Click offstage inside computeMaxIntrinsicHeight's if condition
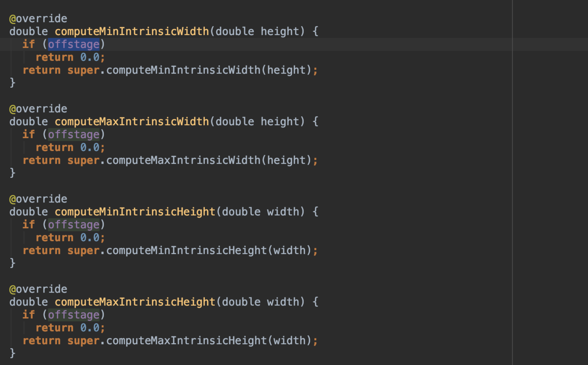The width and height of the screenshot is (588, 365). pos(73,314)
